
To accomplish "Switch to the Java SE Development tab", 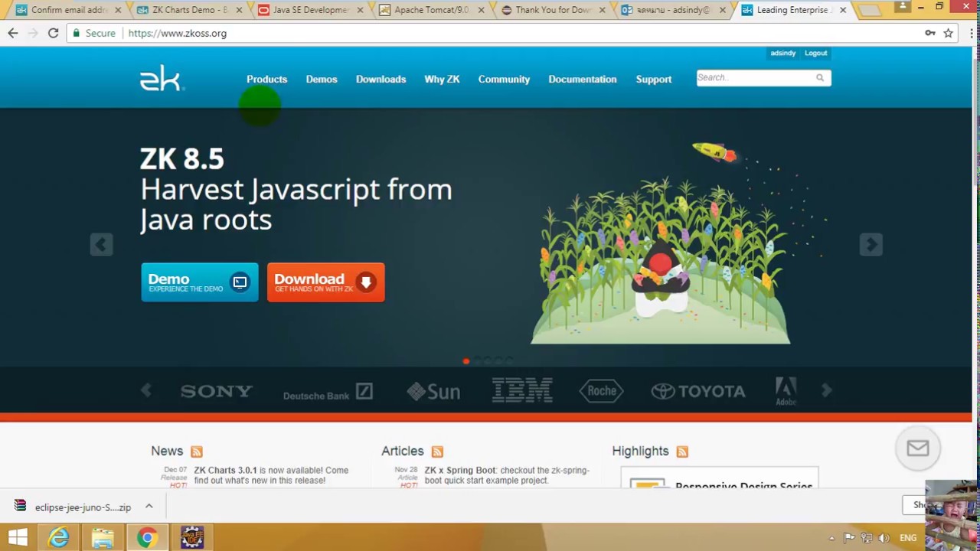I will [x=310, y=10].
